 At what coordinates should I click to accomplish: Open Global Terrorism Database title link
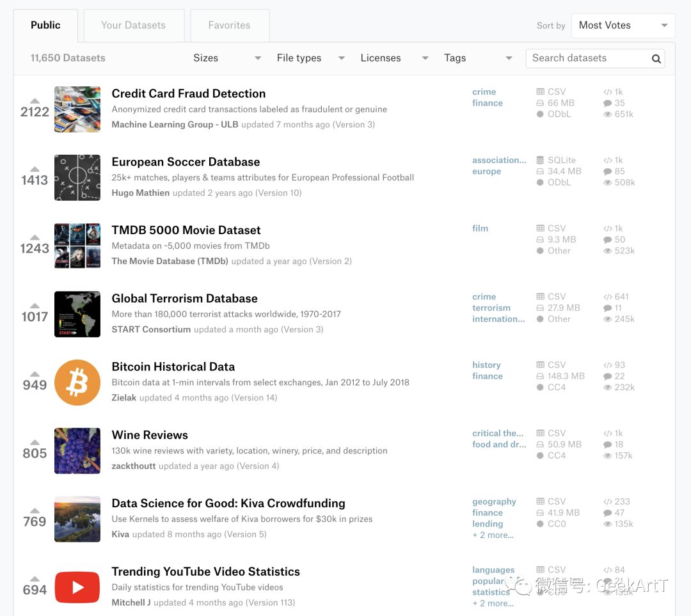[184, 298]
